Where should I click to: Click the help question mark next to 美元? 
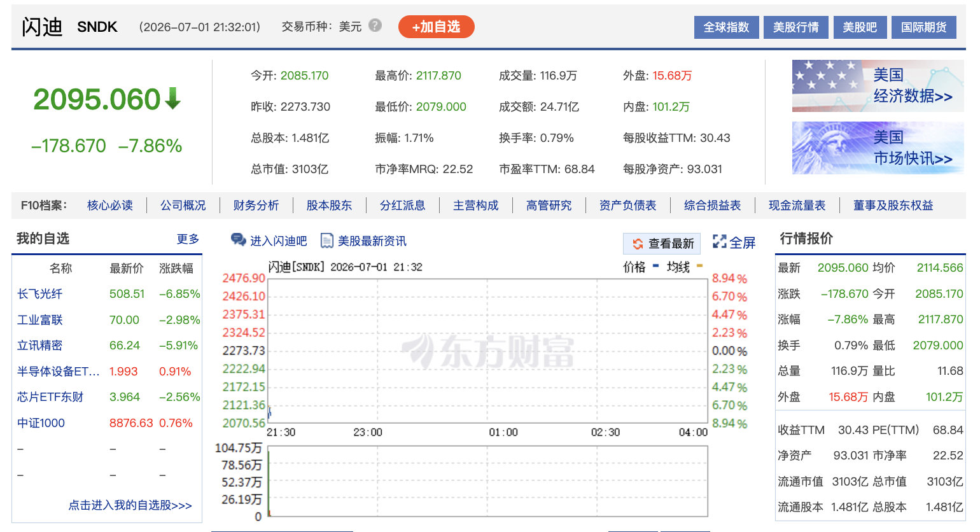pyautogui.click(x=375, y=25)
